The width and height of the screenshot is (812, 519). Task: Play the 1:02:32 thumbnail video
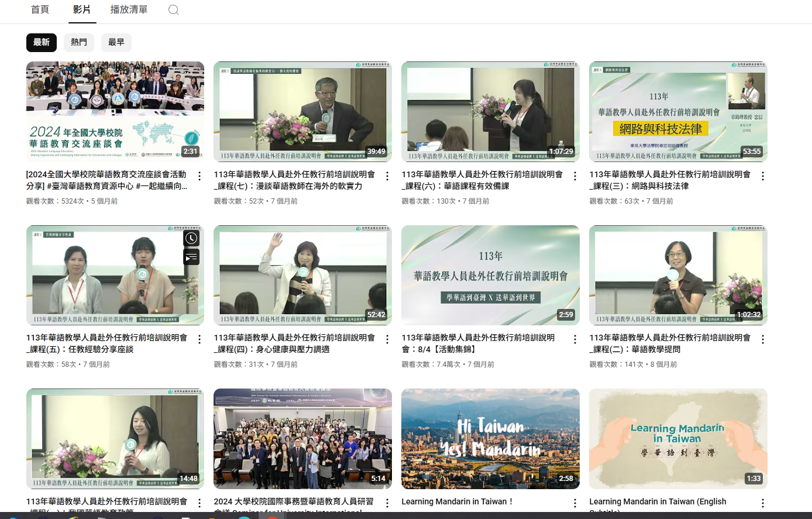pos(679,275)
